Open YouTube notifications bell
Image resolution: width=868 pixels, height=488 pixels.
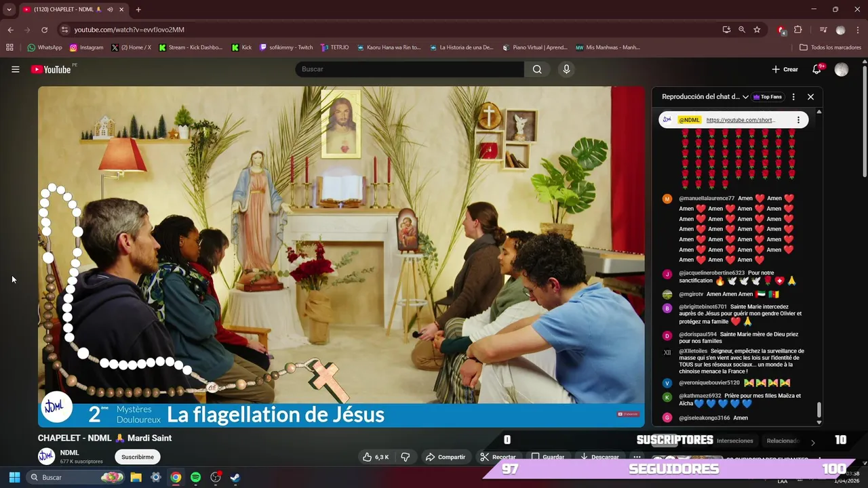[x=817, y=69]
